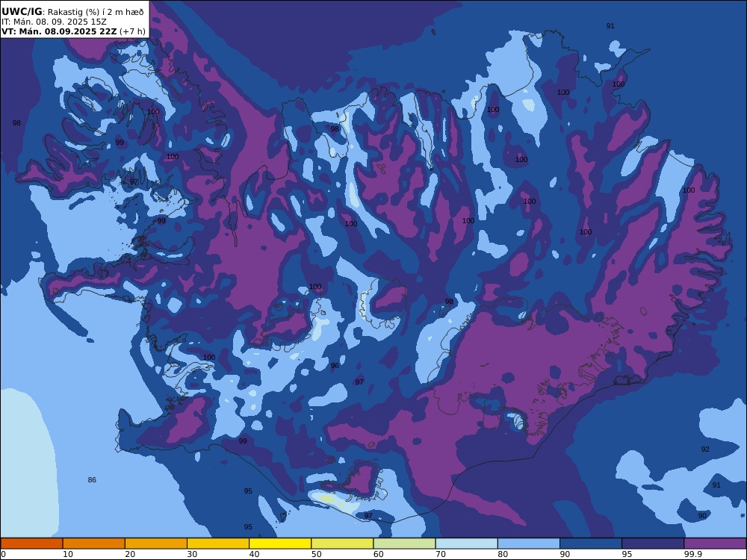Viewport: 747px width, 560px height.
Task: Click the pale yellow 50–60 legend band
Action: [342, 544]
